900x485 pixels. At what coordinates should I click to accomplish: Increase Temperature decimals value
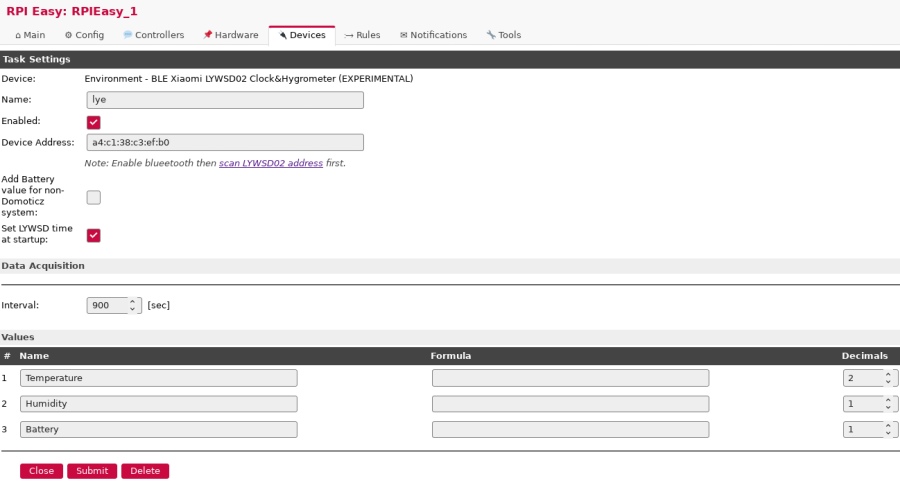pyautogui.click(x=886, y=374)
